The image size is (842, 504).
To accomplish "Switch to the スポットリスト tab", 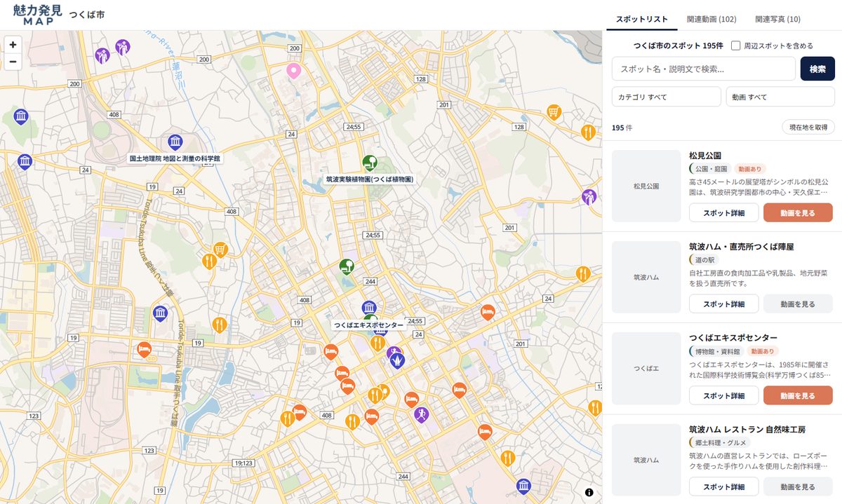I will coord(641,19).
